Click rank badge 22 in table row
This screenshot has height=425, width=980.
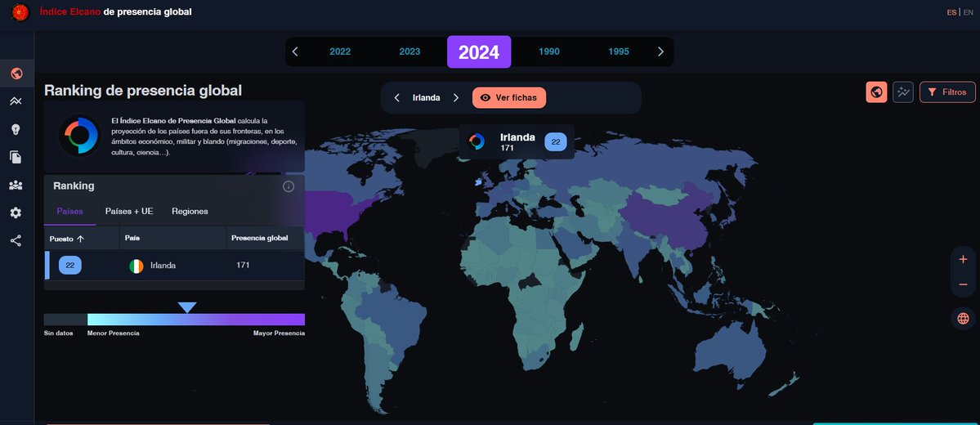pyautogui.click(x=70, y=266)
